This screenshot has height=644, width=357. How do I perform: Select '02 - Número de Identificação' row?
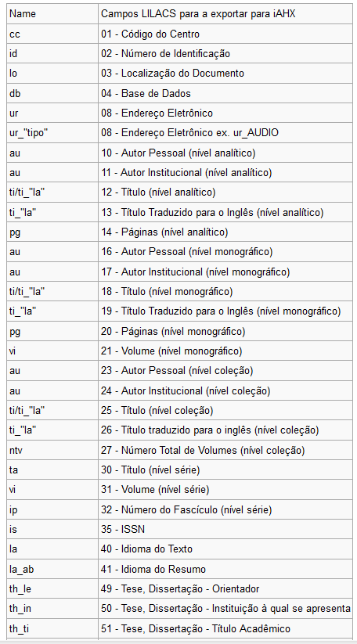click(179, 54)
